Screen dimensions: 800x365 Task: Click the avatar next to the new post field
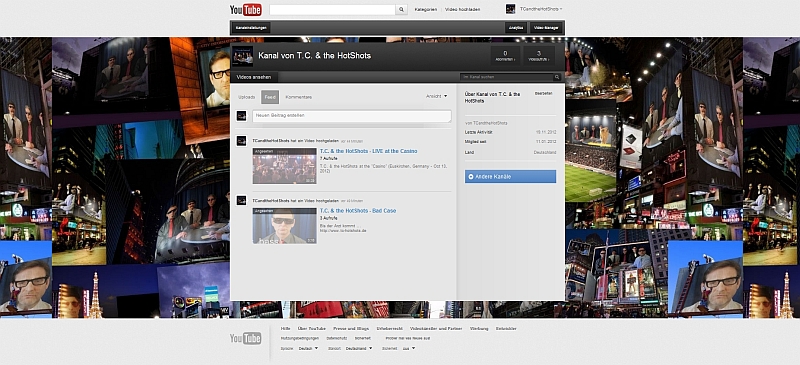point(242,116)
